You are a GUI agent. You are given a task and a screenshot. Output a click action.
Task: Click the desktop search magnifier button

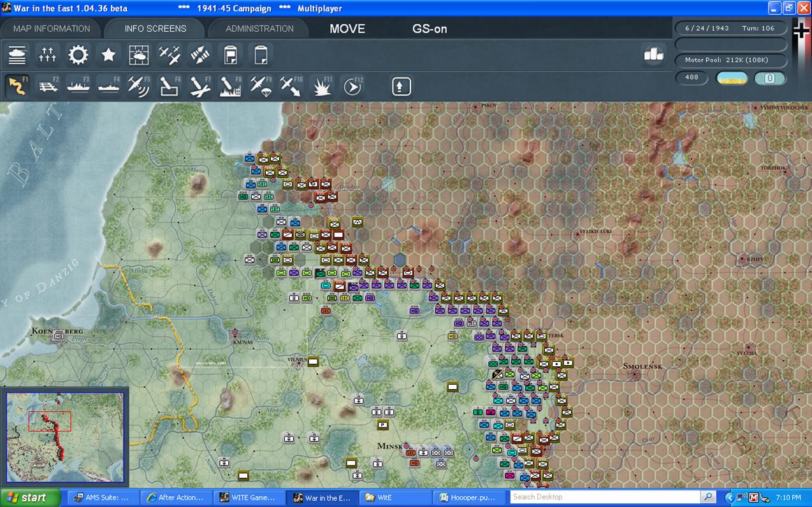(708, 497)
